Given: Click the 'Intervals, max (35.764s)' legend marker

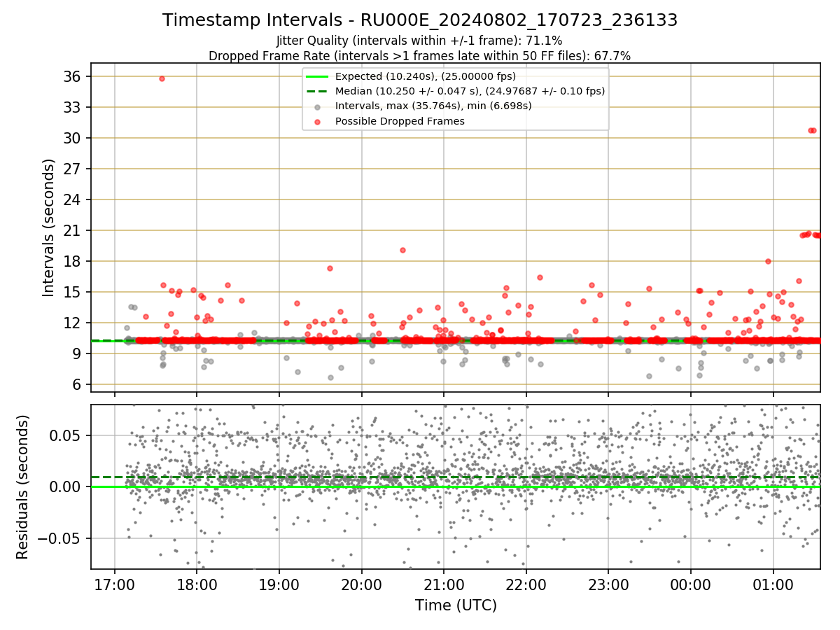Looking at the screenshot, I should click(318, 106).
